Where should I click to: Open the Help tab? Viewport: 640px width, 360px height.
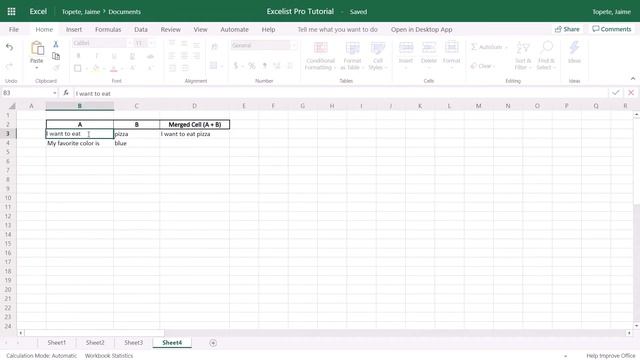point(268,29)
